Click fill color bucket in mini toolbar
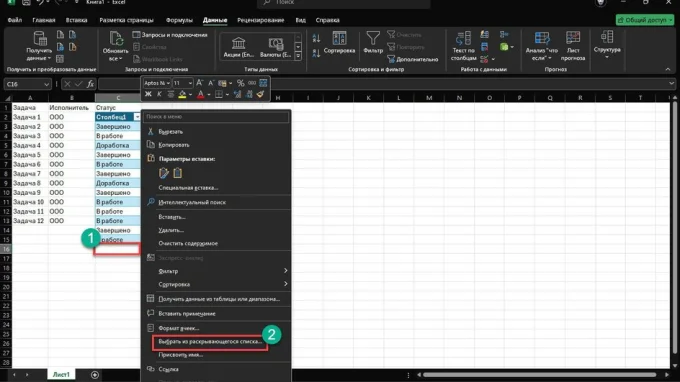Viewport: 680px width, 382px height. pyautogui.click(x=182, y=94)
